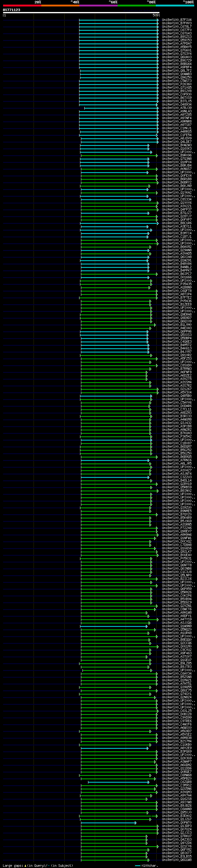
Task: Select hit label UniRef100_A9PBF4
Action: 177,67
